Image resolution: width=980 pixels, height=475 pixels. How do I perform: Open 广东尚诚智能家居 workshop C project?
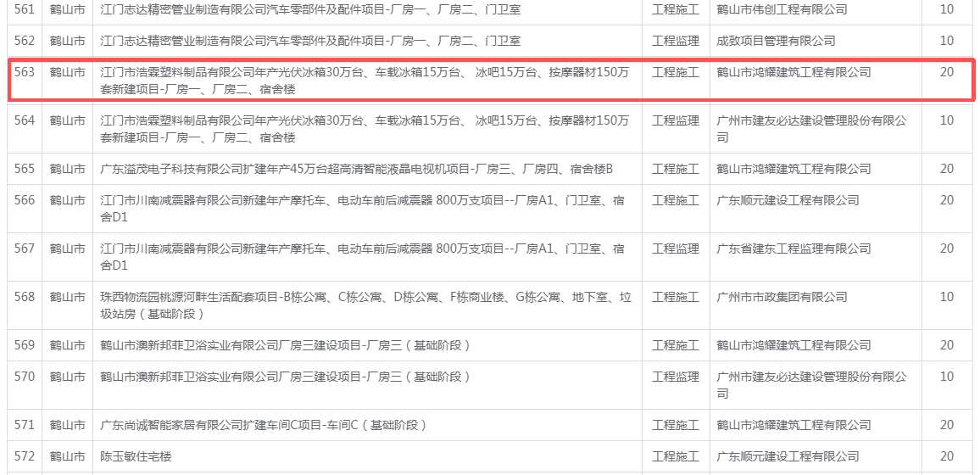264,425
